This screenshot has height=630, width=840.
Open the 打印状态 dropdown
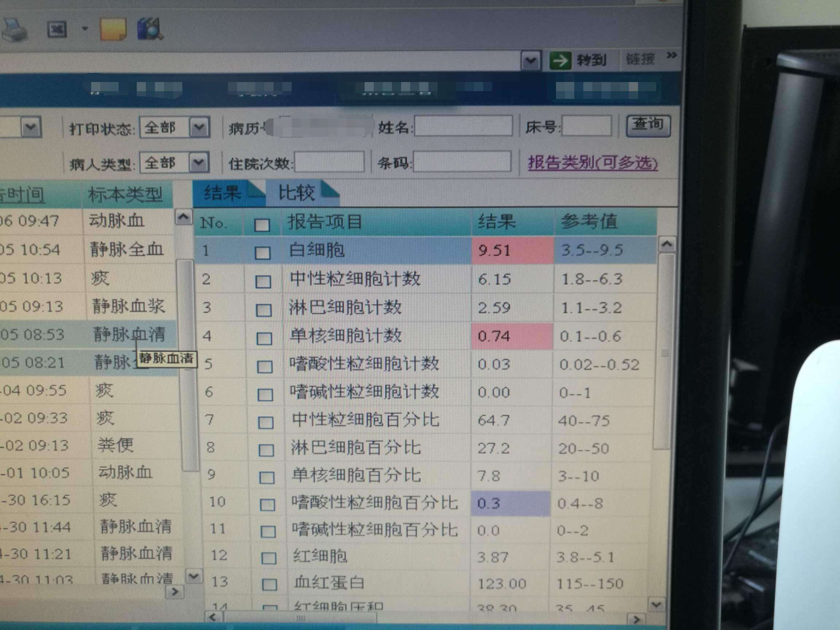199,128
